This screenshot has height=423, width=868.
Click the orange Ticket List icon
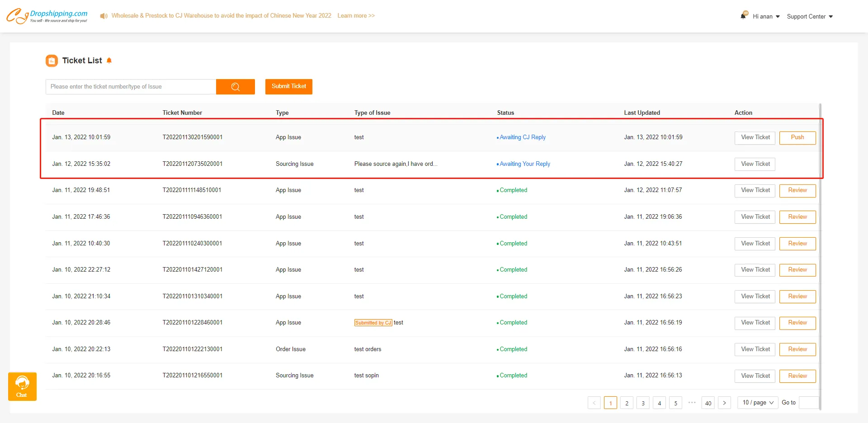coord(52,61)
